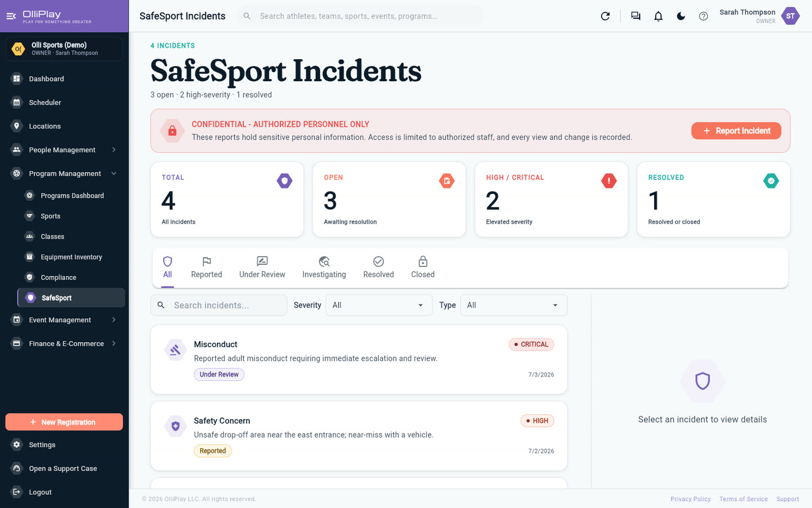
Task: Click the Classes group icon
Action: pos(29,236)
